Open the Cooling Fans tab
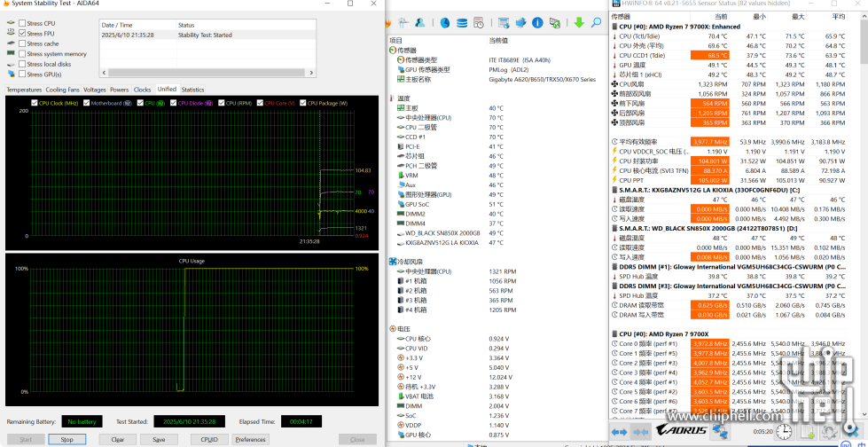The width and height of the screenshot is (868, 447). click(63, 90)
